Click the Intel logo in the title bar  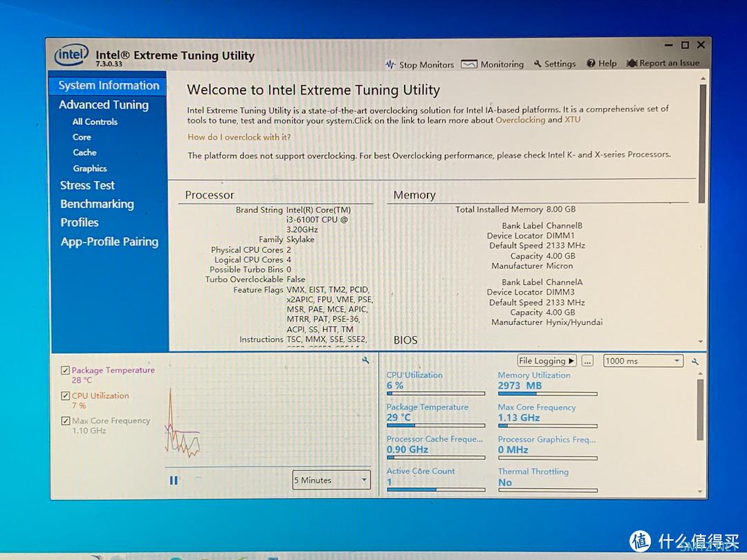(71, 55)
